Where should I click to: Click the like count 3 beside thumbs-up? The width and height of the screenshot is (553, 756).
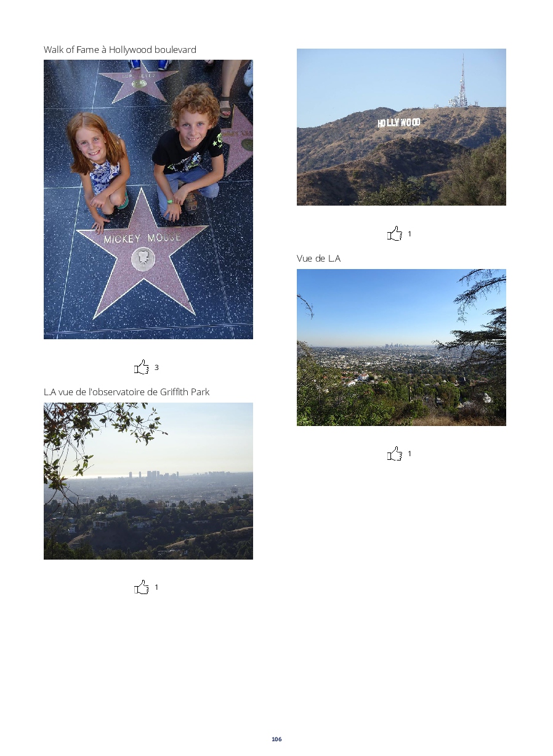(x=156, y=368)
